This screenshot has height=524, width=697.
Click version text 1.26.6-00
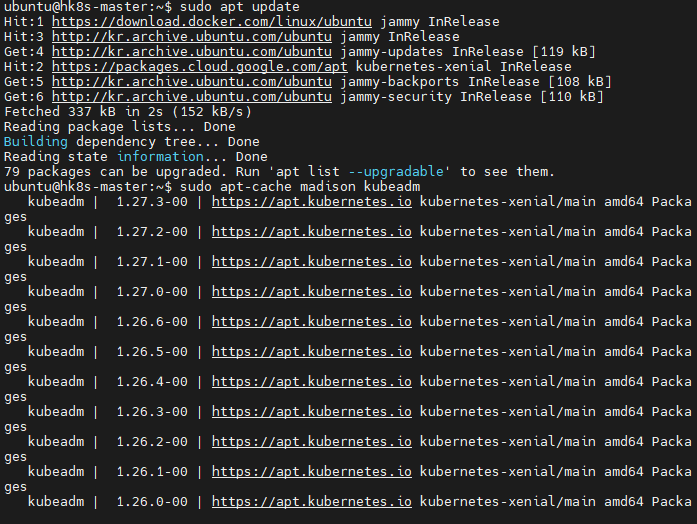pos(152,322)
